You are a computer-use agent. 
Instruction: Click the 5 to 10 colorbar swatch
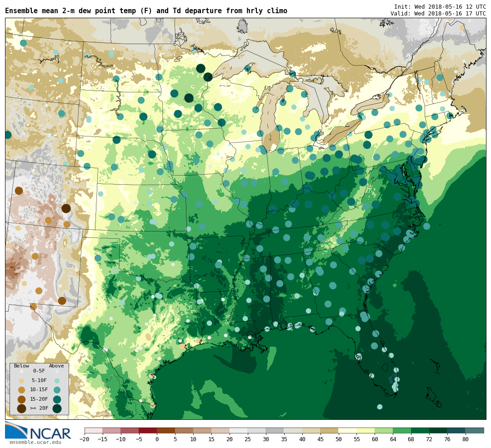[x=185, y=431]
